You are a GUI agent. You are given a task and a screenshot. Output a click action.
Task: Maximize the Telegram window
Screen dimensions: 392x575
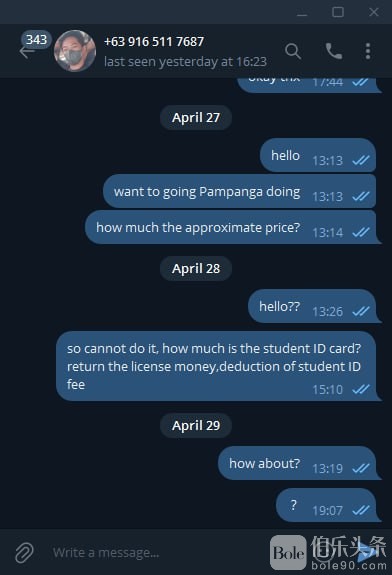(x=338, y=12)
